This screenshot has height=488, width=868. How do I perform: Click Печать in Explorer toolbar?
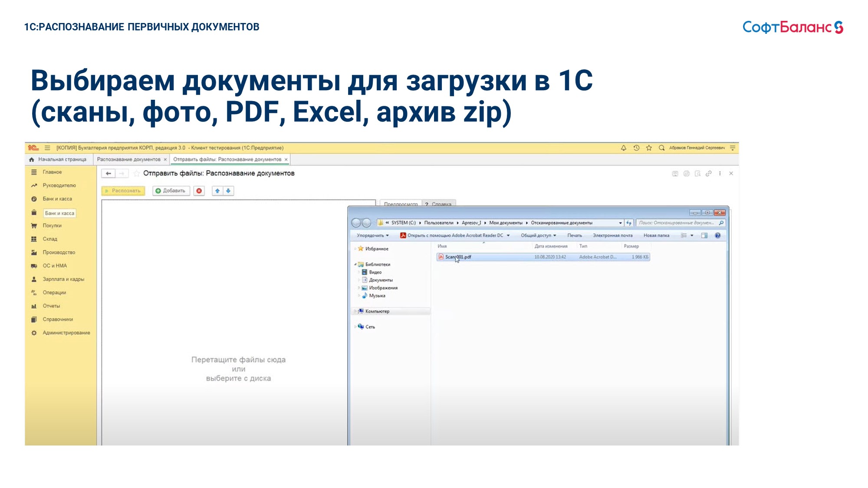pos(575,236)
